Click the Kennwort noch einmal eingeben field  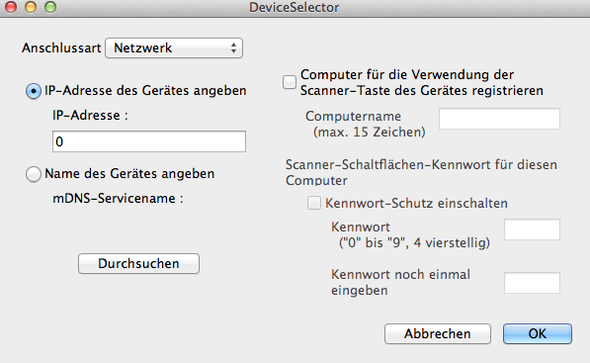pyautogui.click(x=532, y=283)
